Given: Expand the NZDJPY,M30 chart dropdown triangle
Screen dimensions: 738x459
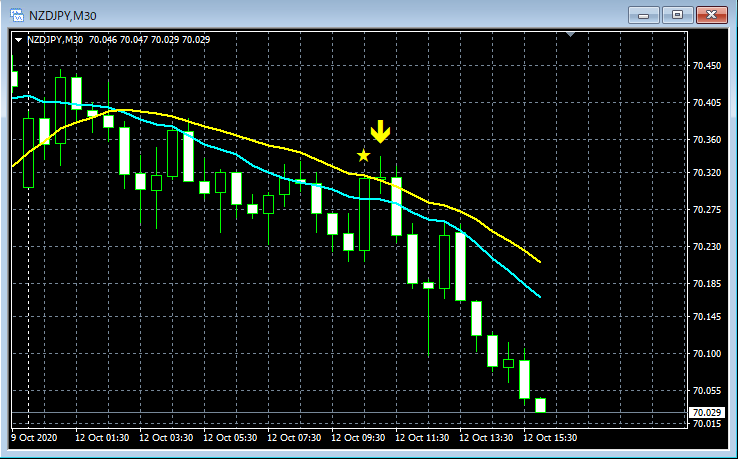Looking at the screenshot, I should coord(18,40).
